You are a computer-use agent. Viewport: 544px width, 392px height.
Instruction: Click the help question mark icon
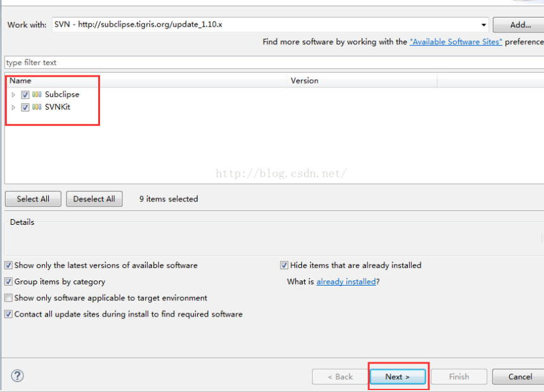click(x=17, y=376)
